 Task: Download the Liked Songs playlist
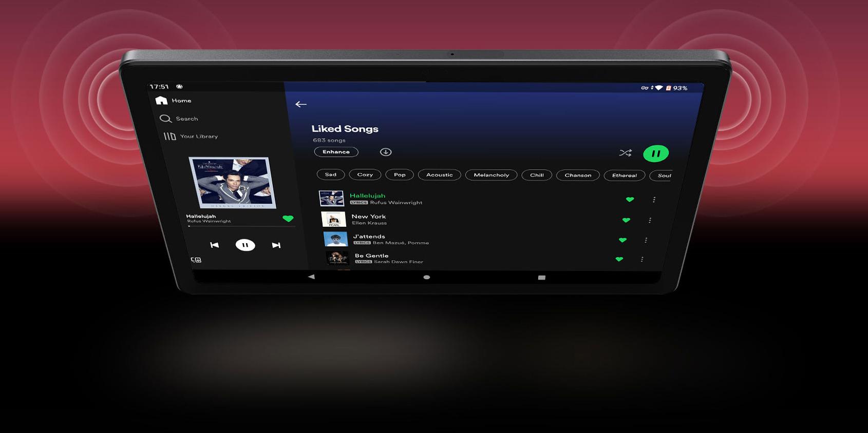point(386,152)
